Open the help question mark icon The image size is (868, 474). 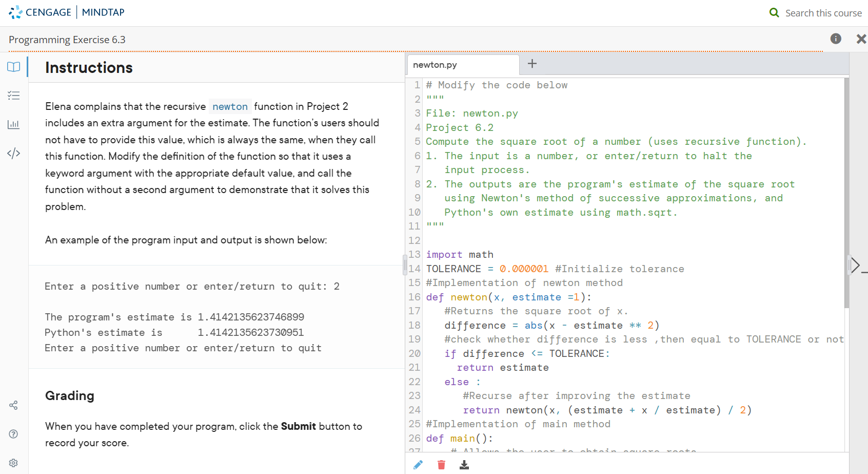[x=14, y=434]
